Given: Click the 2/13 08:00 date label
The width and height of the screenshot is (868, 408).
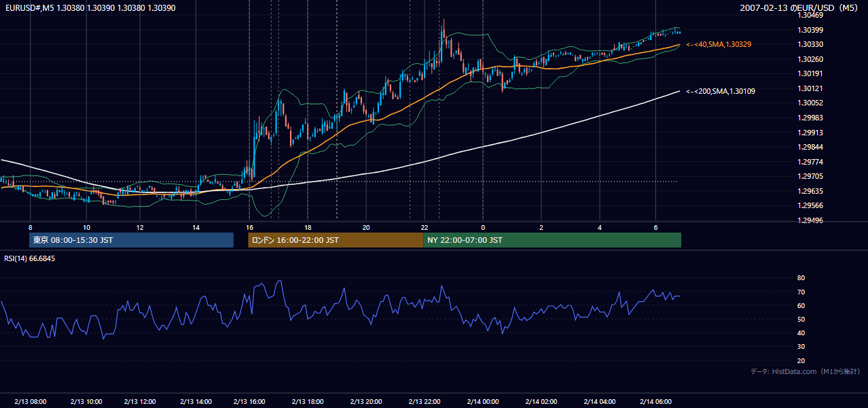Looking at the screenshot, I should [30, 402].
